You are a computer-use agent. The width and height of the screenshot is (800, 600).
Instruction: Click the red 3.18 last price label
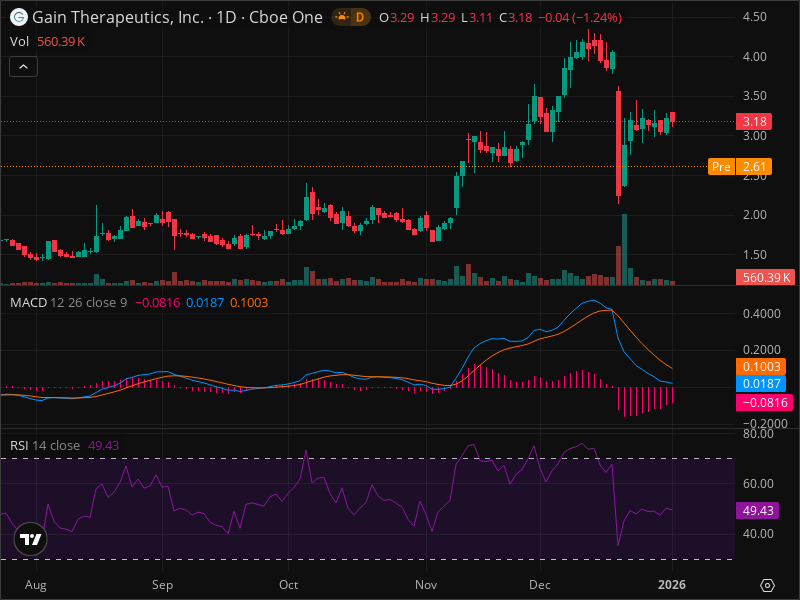click(x=754, y=121)
